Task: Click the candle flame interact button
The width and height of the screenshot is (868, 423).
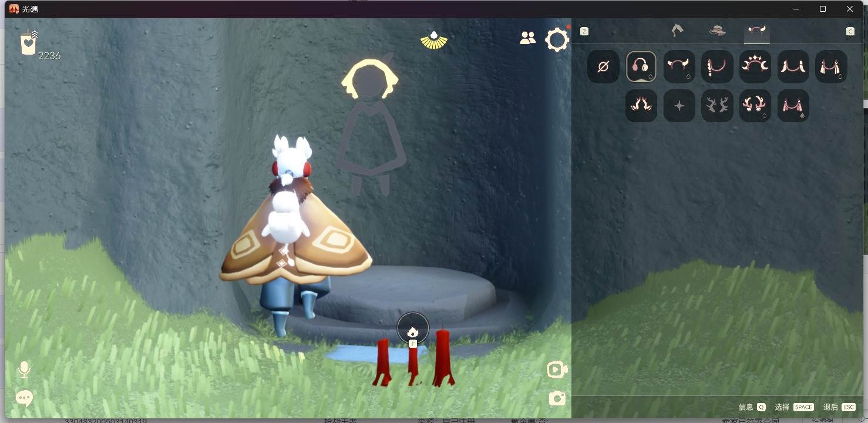Action: (x=413, y=328)
